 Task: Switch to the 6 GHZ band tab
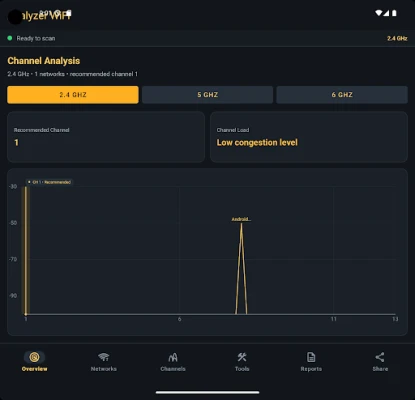342,95
